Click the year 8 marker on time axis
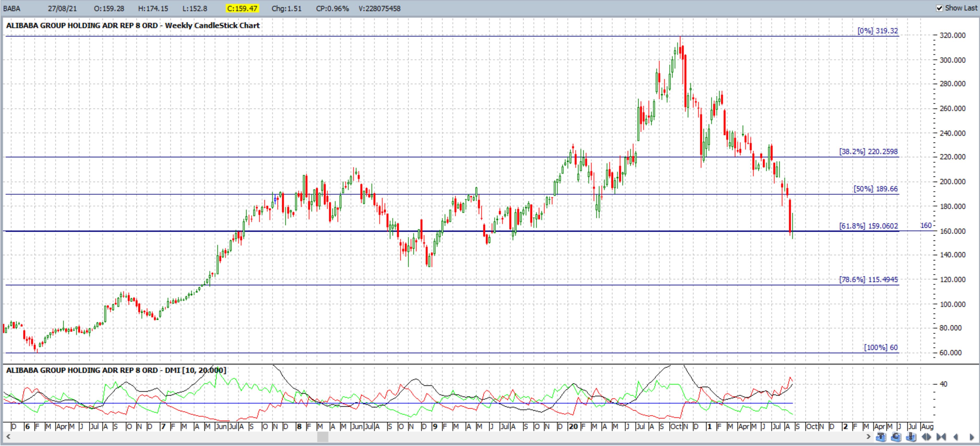 [299, 427]
